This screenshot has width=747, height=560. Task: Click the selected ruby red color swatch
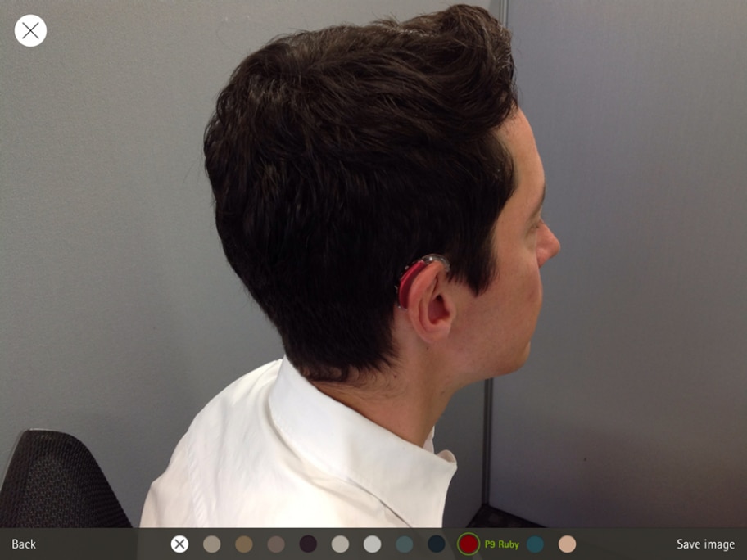coord(469,544)
